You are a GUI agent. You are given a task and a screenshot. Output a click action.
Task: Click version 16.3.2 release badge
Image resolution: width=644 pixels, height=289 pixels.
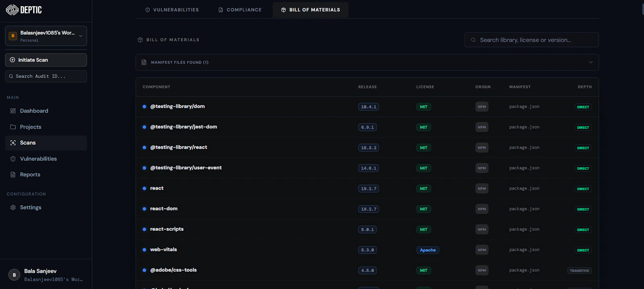[x=369, y=148]
